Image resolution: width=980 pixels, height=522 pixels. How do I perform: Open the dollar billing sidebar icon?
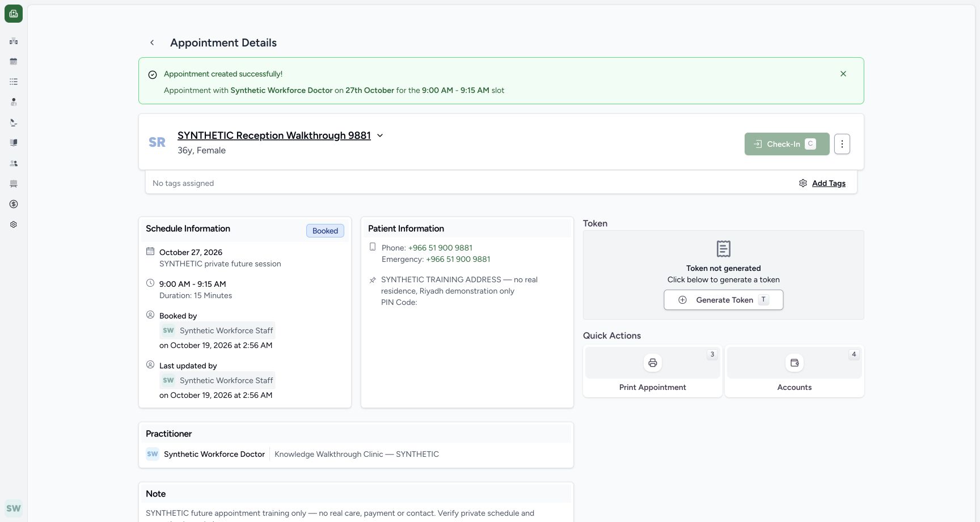[x=14, y=204]
